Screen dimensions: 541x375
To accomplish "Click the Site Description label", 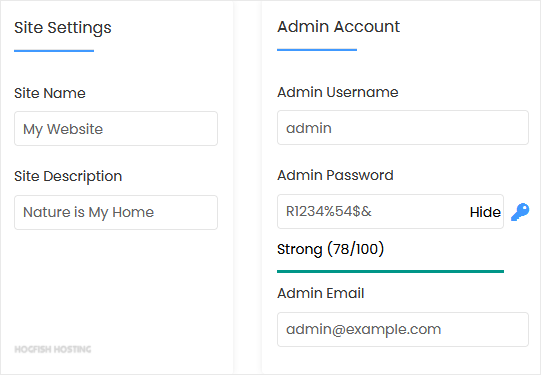I will click(68, 176).
